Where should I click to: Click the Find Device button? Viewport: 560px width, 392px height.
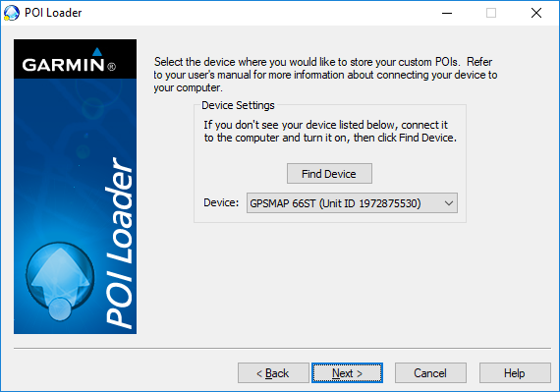pos(329,174)
